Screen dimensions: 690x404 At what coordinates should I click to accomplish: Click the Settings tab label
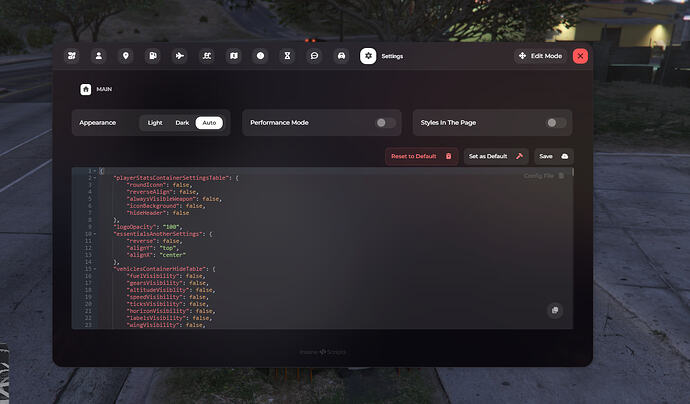click(392, 56)
